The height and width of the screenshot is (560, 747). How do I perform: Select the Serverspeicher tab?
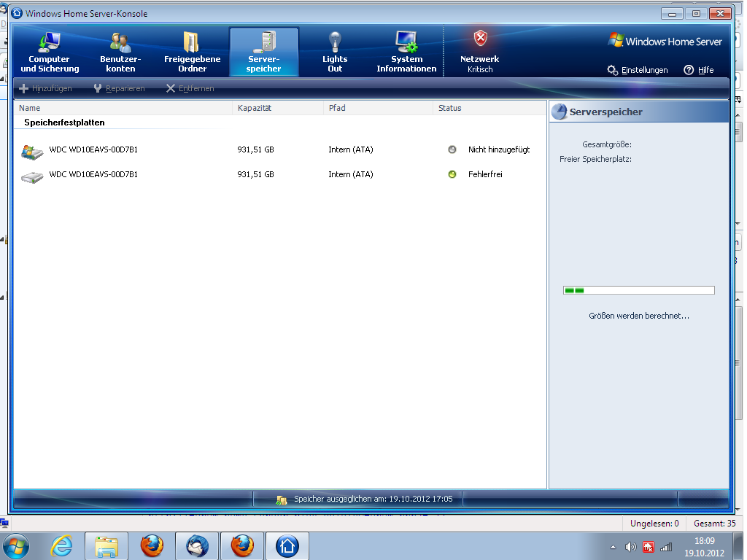click(264, 52)
